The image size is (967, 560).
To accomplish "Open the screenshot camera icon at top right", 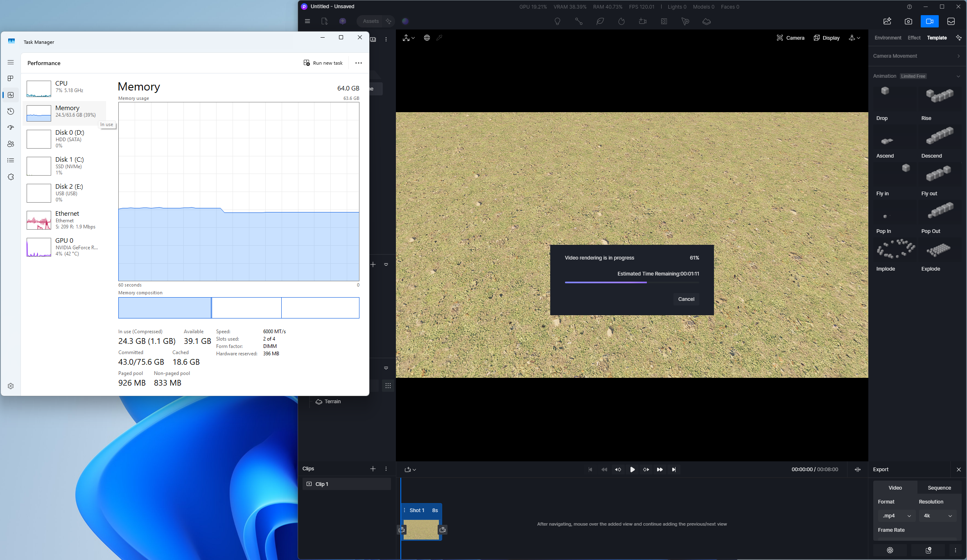I will (x=908, y=21).
